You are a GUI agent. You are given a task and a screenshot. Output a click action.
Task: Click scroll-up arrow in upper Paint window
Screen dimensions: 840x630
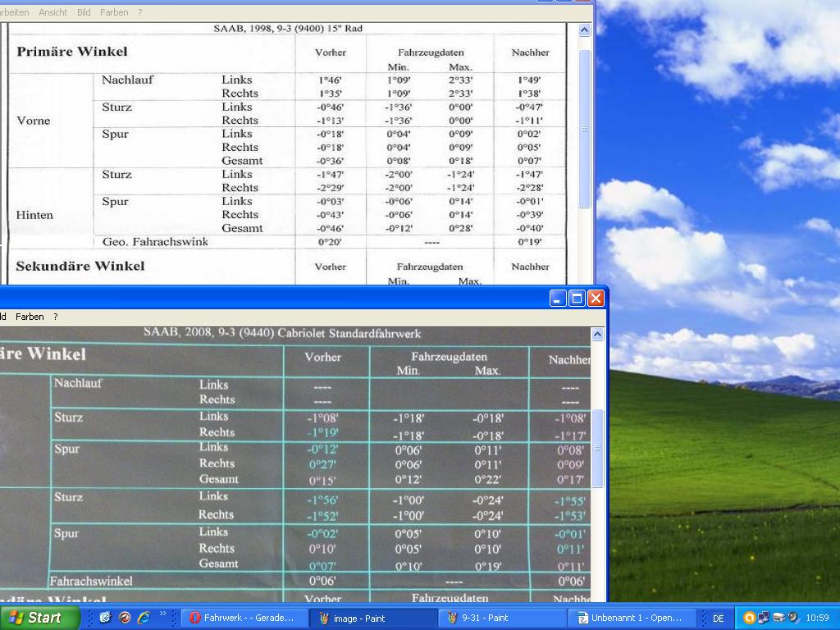pos(584,30)
